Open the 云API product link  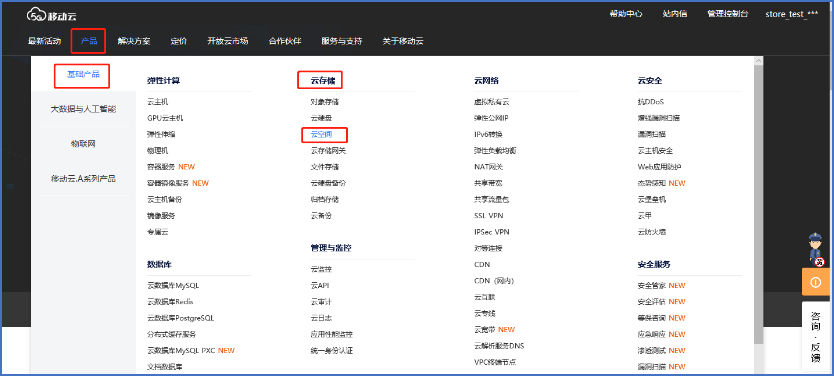pos(320,286)
